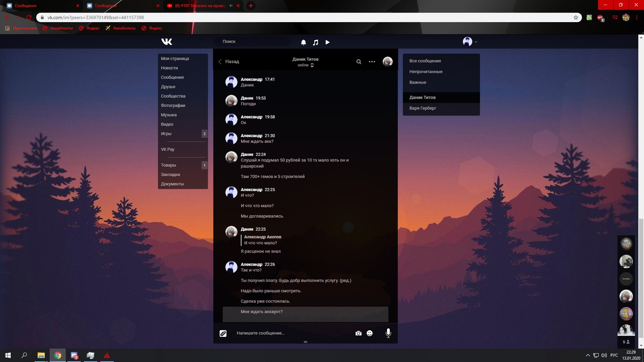Open the three-dots chat actions menu
This screenshot has width=644, height=362.
[372, 62]
